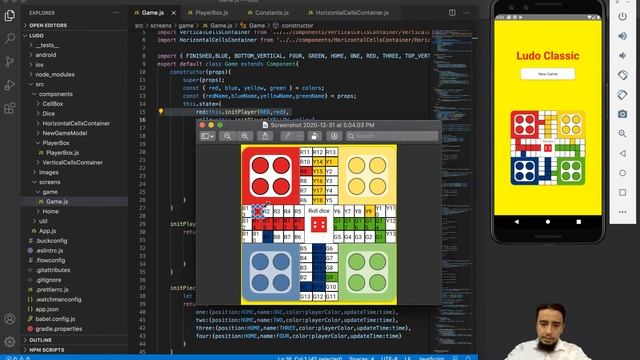Open Game.js file in explorer tree
Viewport: 640px width, 360px height.
click(57, 202)
